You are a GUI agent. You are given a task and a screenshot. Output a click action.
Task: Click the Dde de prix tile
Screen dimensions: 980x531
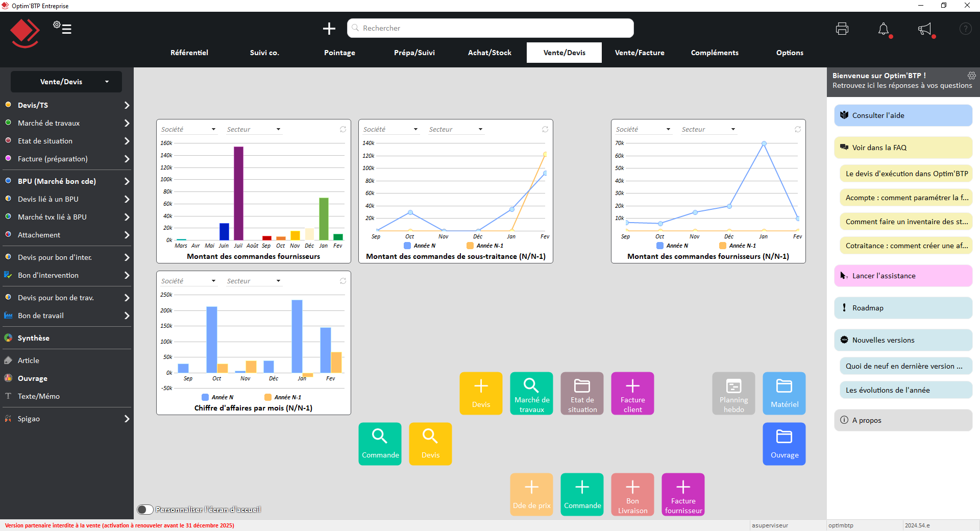pyautogui.click(x=531, y=494)
